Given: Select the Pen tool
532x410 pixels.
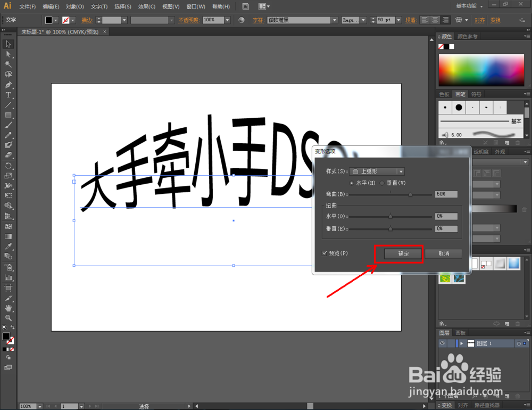Looking at the screenshot, I should pos(8,85).
